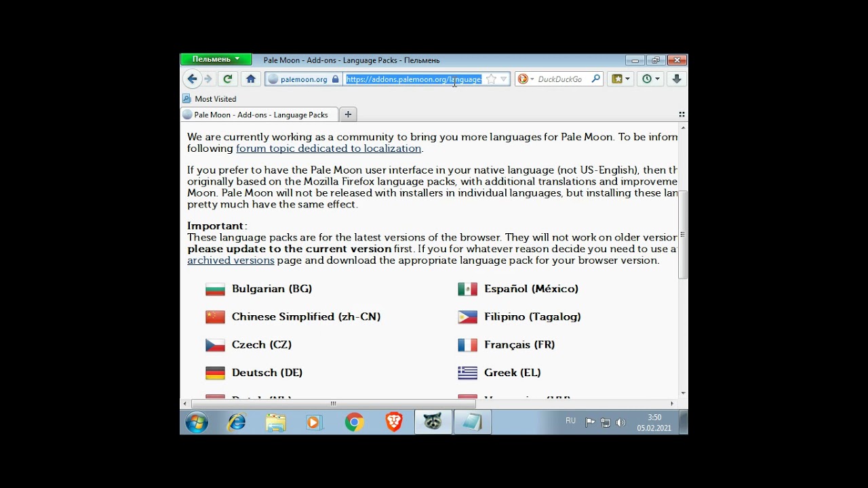Screen dimensions: 868x488
Task: Click the palemoon.org site identity button
Action: pyautogui.click(x=303, y=79)
